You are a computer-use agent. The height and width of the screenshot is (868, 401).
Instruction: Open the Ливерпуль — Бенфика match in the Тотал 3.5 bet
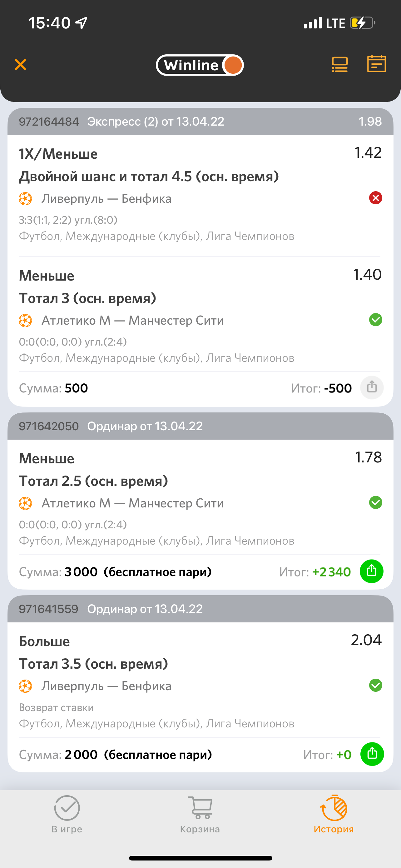coord(106,686)
